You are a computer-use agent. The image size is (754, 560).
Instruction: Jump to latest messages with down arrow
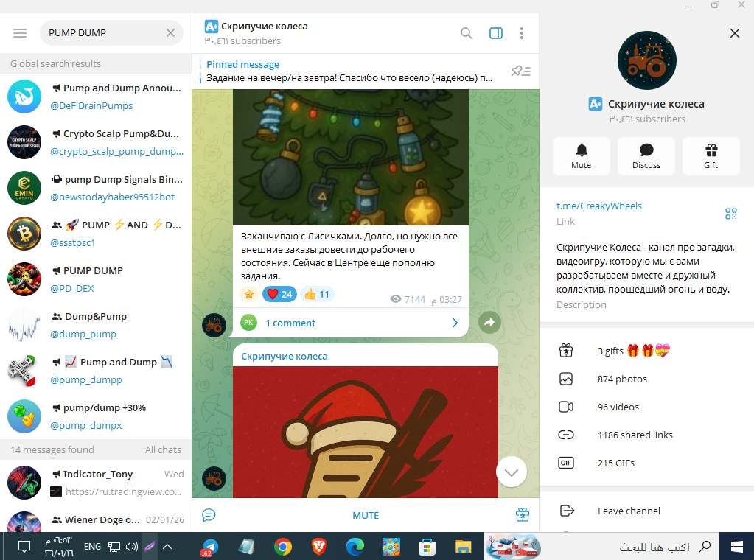tap(512, 472)
